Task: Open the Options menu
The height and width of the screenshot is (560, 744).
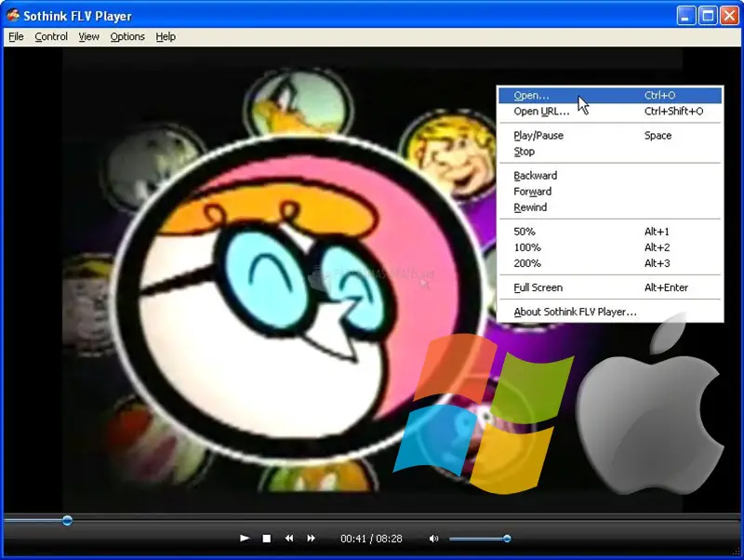Action: point(127,37)
